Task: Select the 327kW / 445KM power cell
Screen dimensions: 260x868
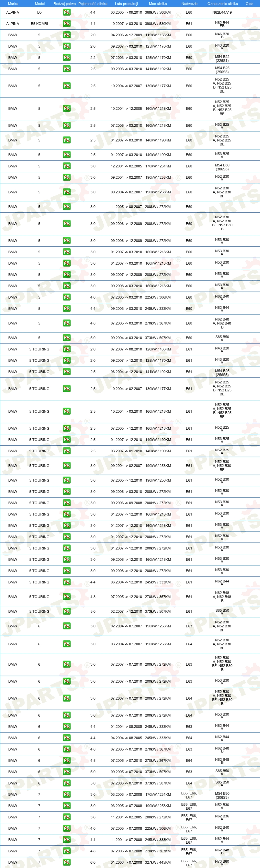Action: point(158,862)
